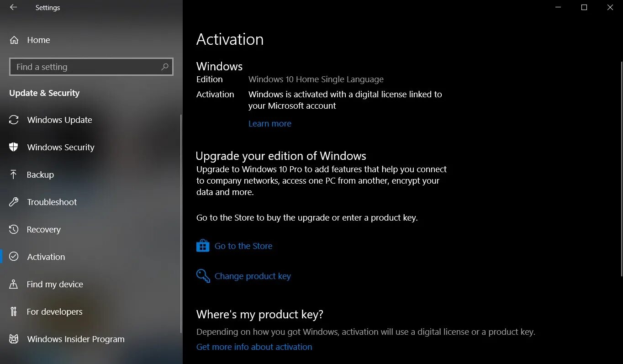Focus the Find a setting search box

91,67
